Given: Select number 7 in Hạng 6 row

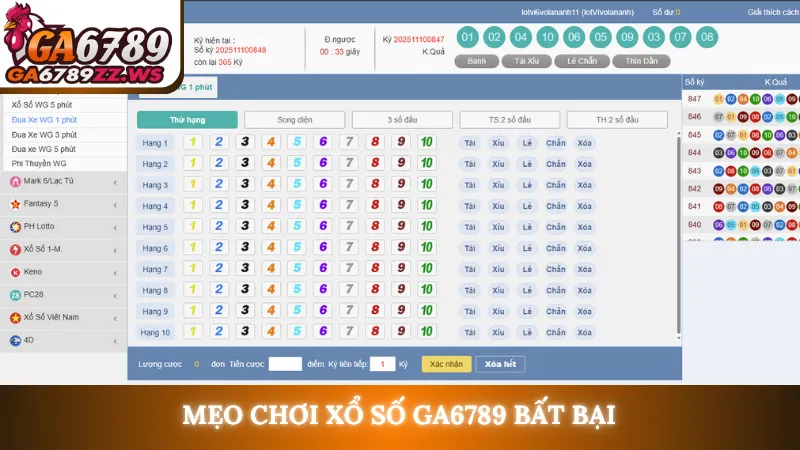Looking at the screenshot, I should (x=349, y=247).
